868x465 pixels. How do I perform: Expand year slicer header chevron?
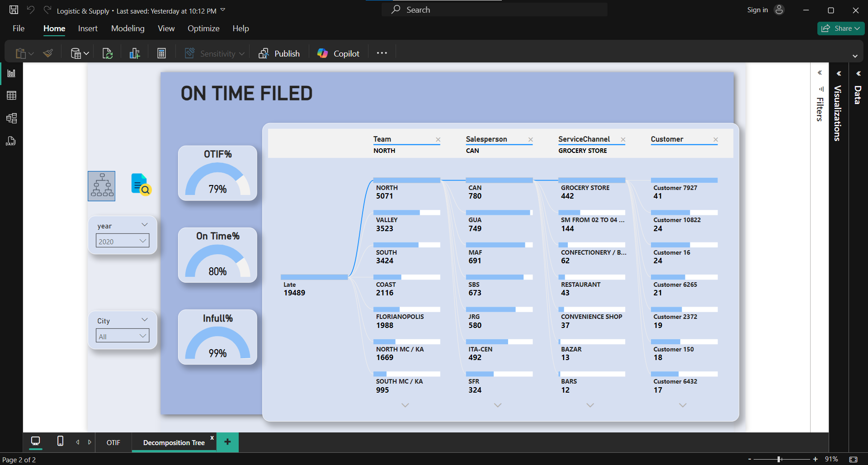145,225
